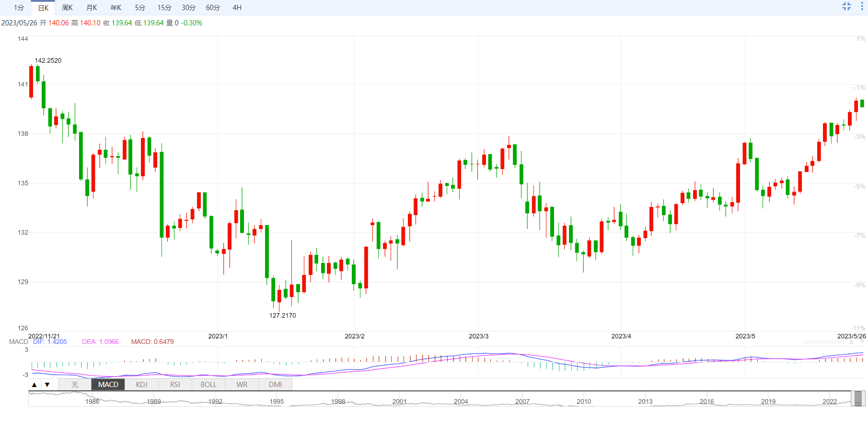This screenshot has width=868, height=423.
Task: Turn on the RSI indicator
Action: 175,385
